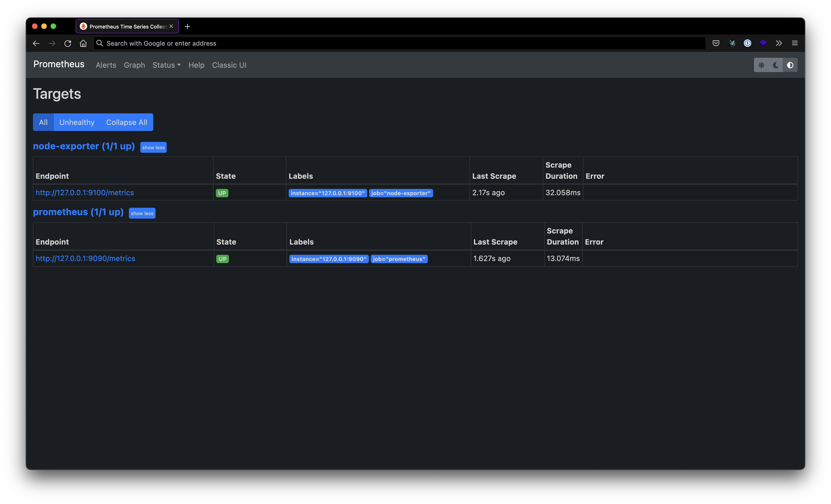Collapse node-exporter with show less
Image resolution: width=831 pixels, height=504 pixels.
(153, 147)
